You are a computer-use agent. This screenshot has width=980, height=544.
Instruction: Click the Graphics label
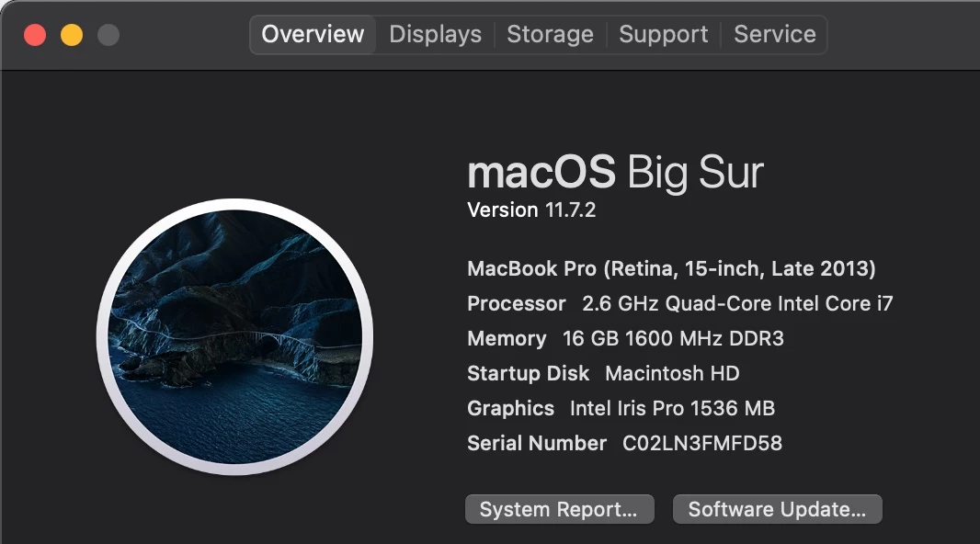click(x=510, y=409)
